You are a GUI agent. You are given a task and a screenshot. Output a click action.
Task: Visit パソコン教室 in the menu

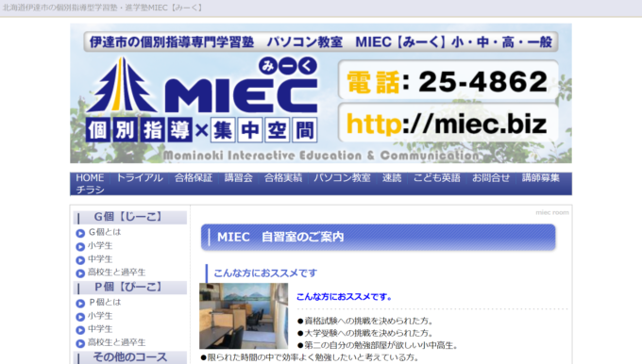coord(342,178)
